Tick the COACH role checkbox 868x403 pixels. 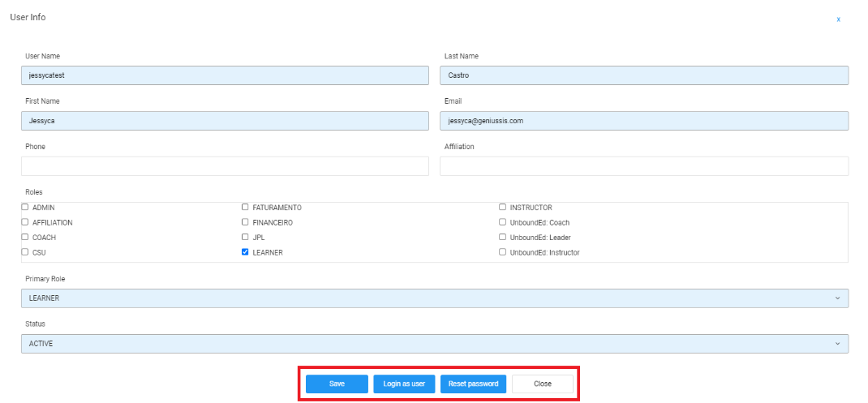click(25, 238)
